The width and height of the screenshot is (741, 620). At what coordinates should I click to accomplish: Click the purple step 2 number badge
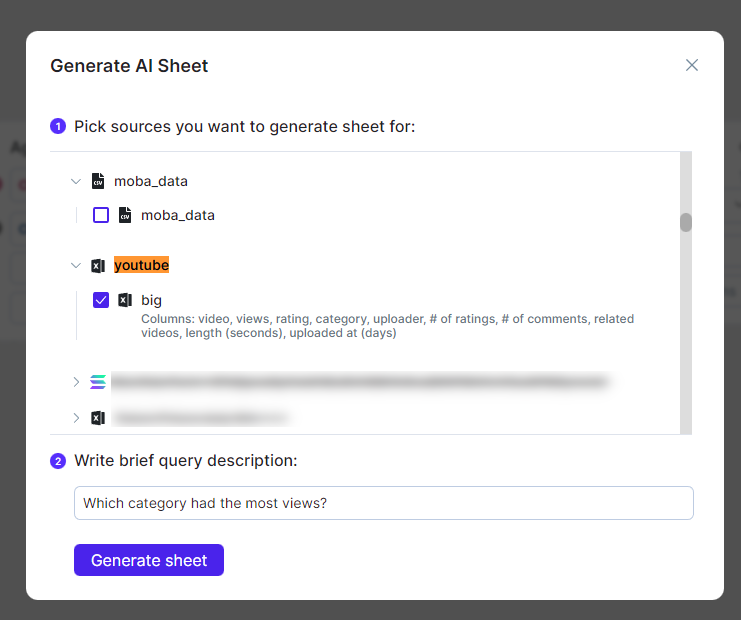click(58, 461)
